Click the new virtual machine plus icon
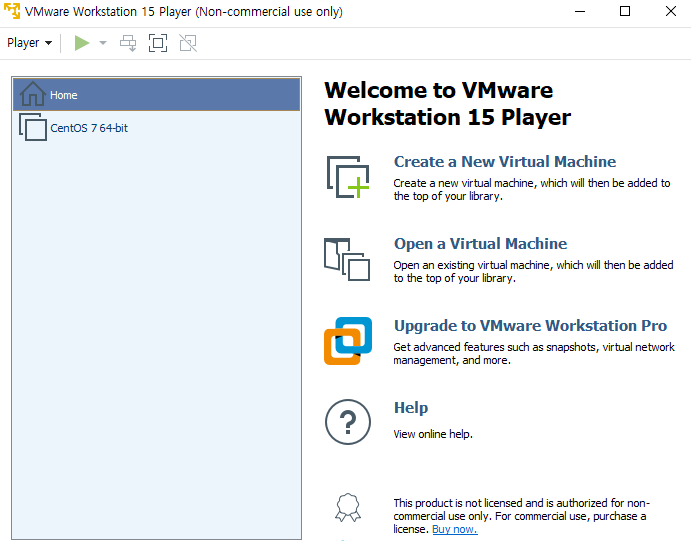Viewport: 691px width, 554px height. [348, 177]
